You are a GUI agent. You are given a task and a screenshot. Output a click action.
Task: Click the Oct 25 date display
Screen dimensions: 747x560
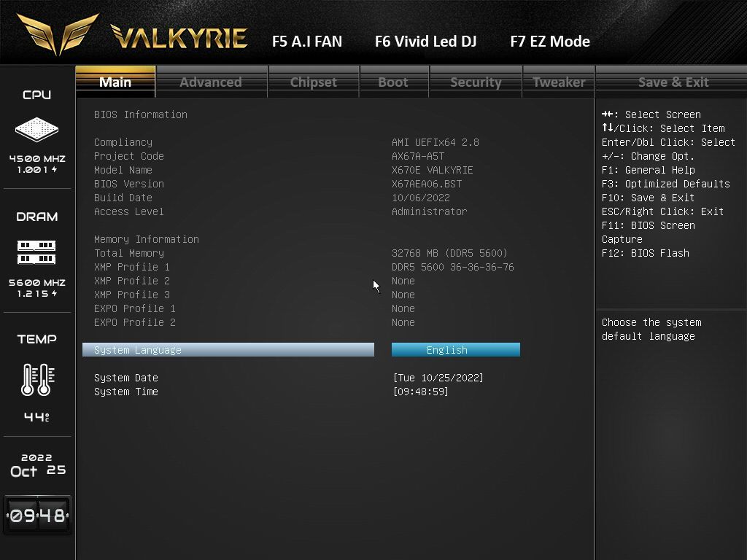38,471
